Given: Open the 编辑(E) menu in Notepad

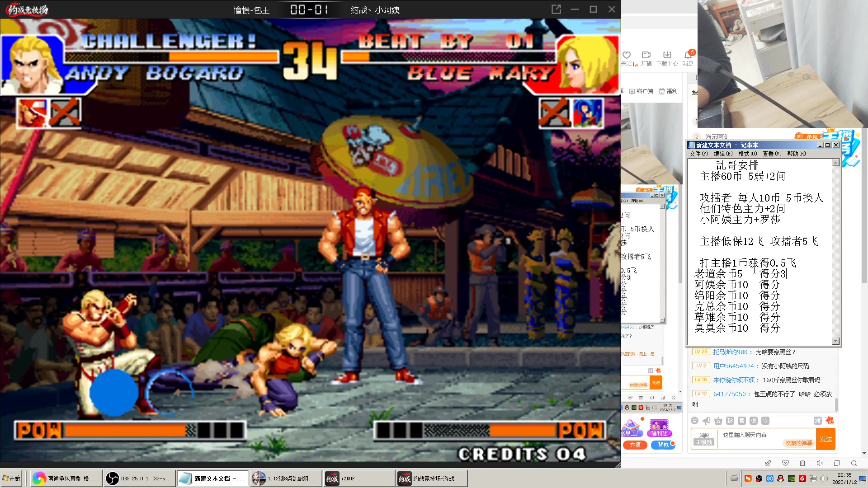Looking at the screenshot, I should click(x=723, y=154).
